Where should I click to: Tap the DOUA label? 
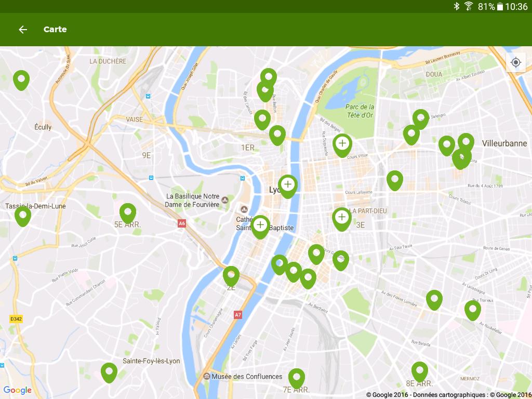click(434, 74)
